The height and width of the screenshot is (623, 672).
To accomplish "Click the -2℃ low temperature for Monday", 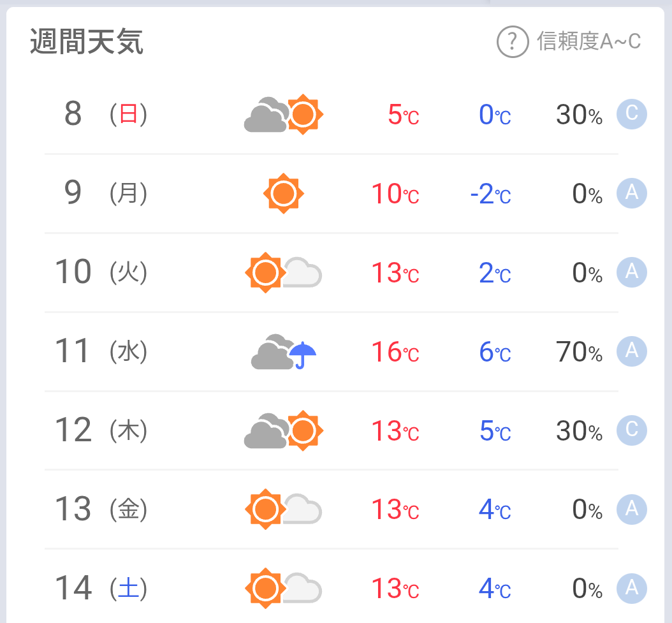I will coord(490,194).
